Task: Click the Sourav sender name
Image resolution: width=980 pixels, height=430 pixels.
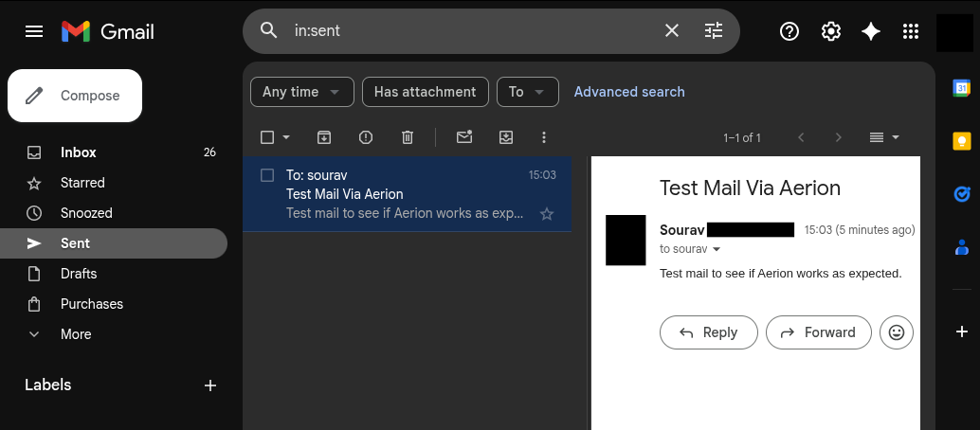Action: 682,230
